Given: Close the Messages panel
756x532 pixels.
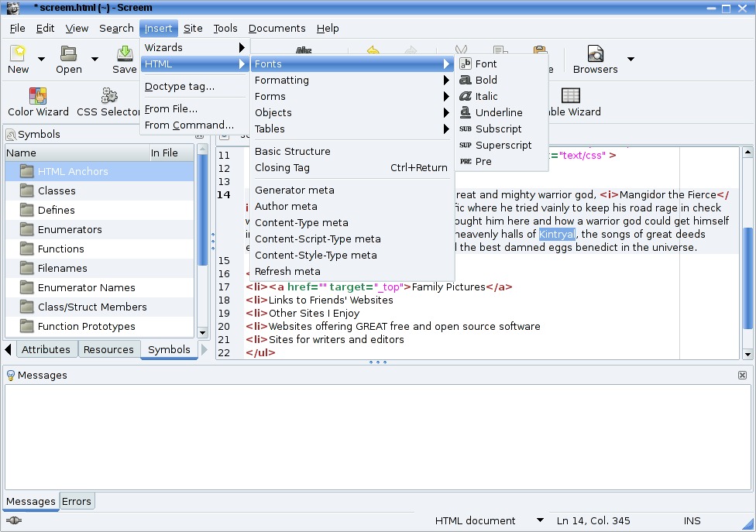Looking at the screenshot, I should 742,375.
